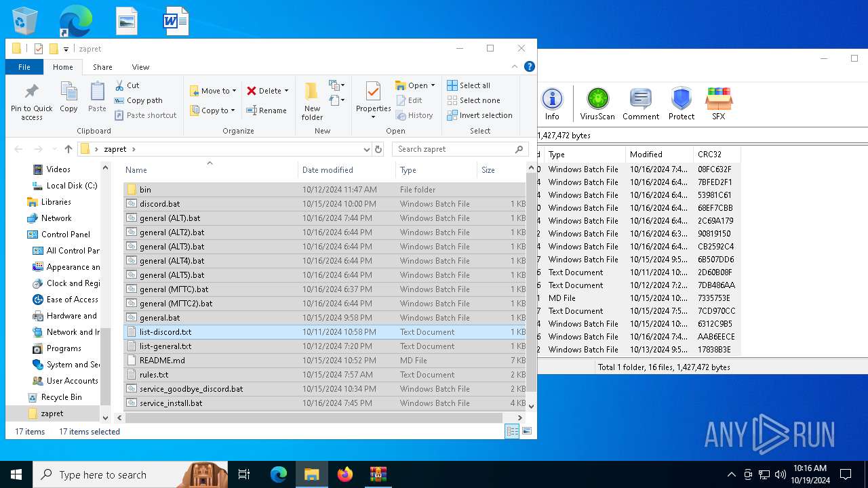The height and width of the screenshot is (488, 868).
Task: Open the New item dropdown
Action: [x=336, y=85]
